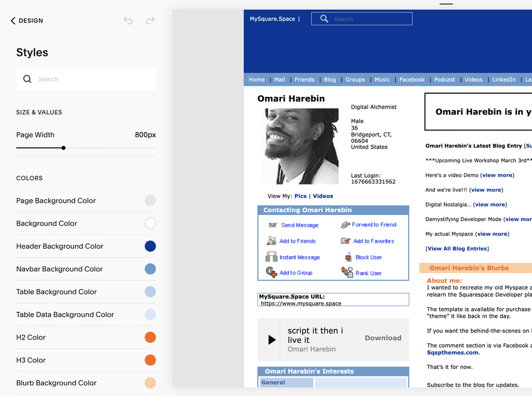Click view more beside My actual Myspace

point(492,234)
